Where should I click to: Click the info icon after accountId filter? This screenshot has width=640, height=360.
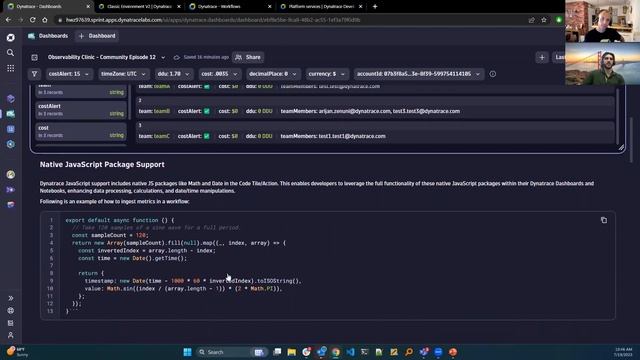(493, 74)
